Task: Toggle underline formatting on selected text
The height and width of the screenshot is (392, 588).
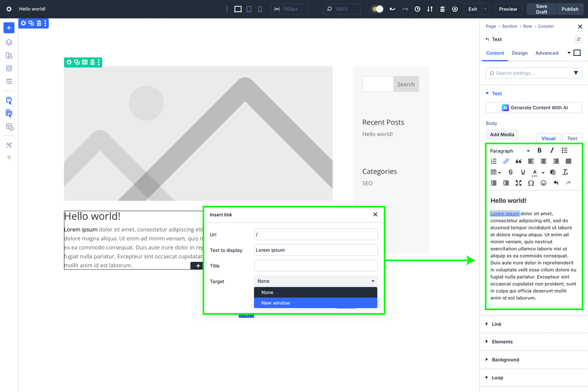Action: (523, 172)
